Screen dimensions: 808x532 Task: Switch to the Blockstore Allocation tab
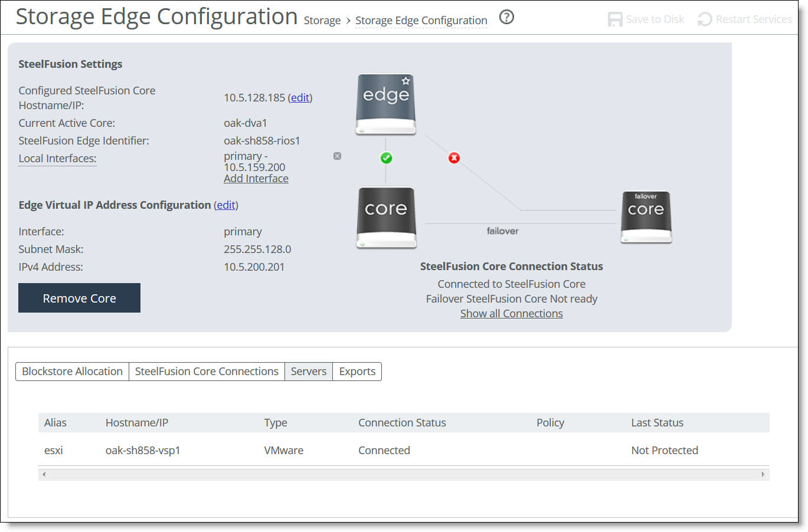tap(71, 371)
